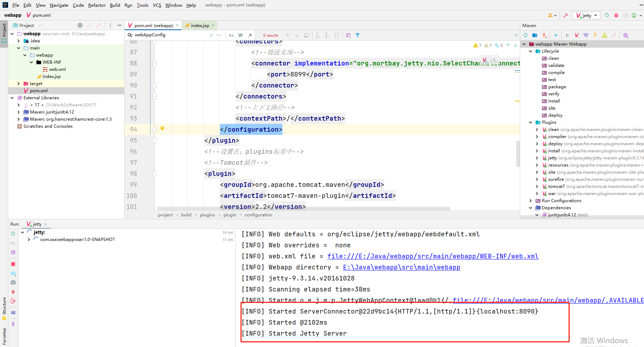Click the search filter funnel icon

[358, 35]
